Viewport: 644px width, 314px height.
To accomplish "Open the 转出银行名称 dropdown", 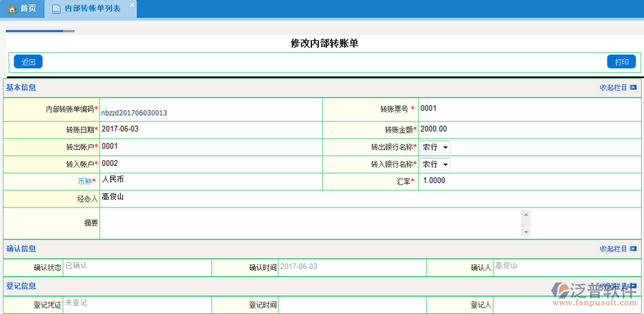I will tap(435, 147).
